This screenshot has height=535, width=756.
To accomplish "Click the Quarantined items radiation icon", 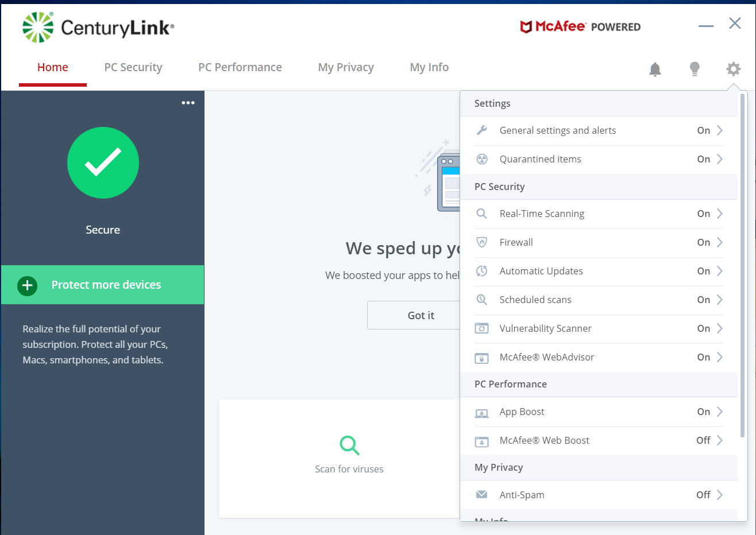I will coord(482,159).
